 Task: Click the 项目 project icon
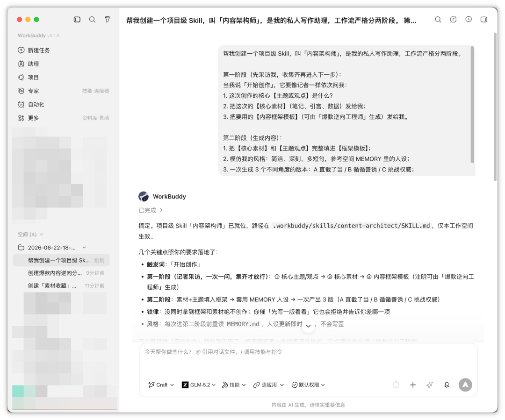[21, 77]
